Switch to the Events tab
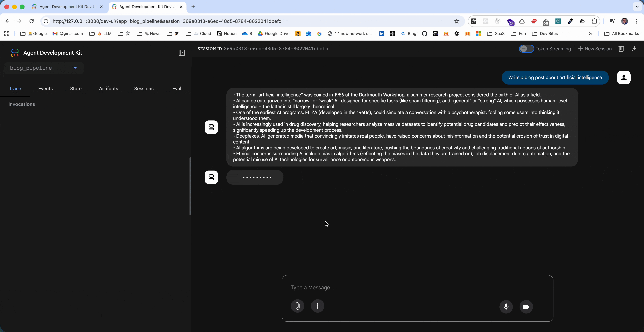Image resolution: width=644 pixels, height=332 pixels. click(x=45, y=89)
